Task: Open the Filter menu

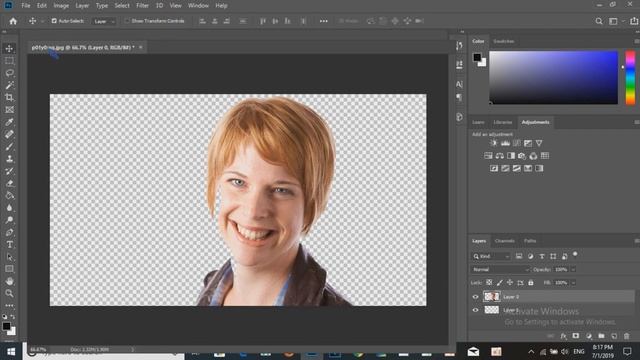Action: pyautogui.click(x=142, y=6)
